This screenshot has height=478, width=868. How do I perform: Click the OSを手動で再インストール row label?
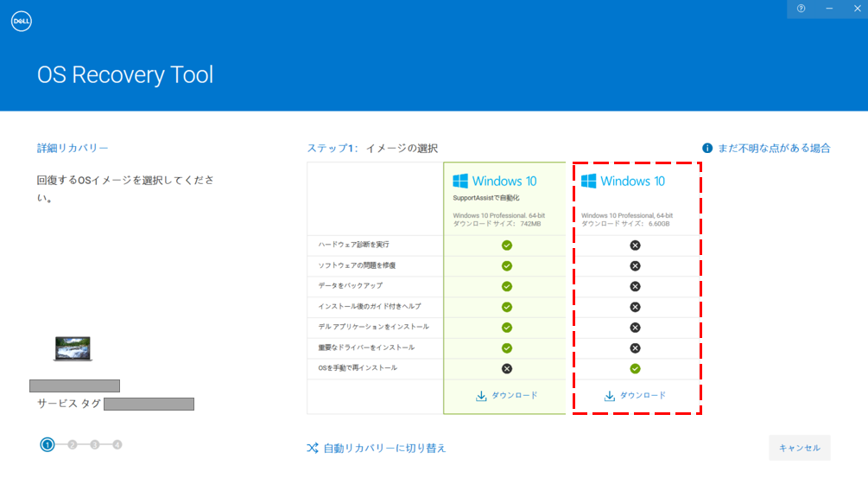[x=358, y=367]
